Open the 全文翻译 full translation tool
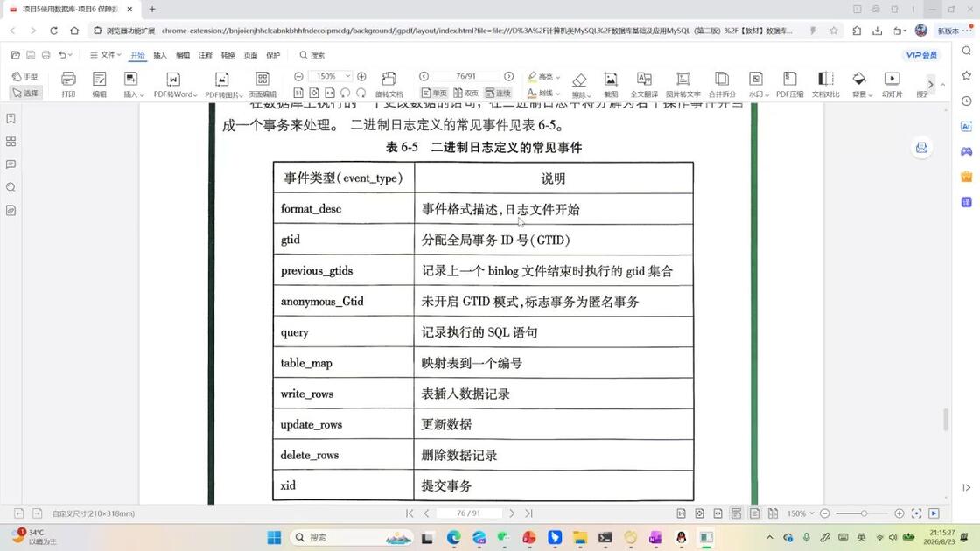This screenshot has width=980, height=551. 644,84
